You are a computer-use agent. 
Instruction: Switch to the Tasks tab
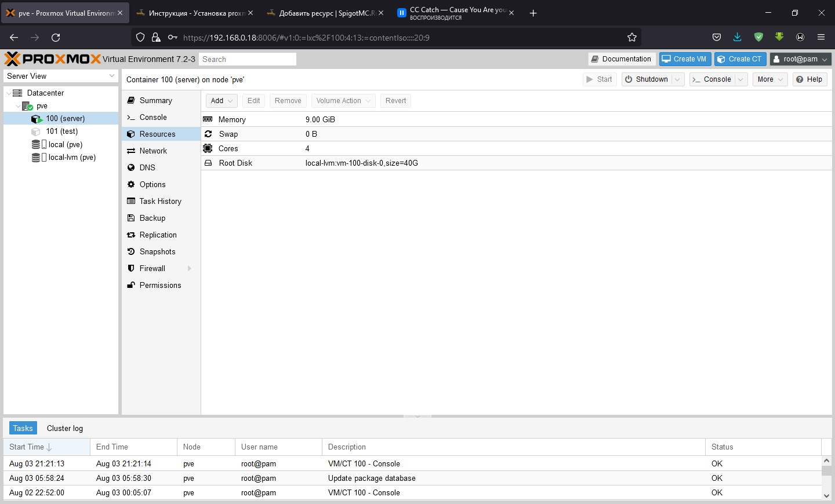(x=23, y=428)
